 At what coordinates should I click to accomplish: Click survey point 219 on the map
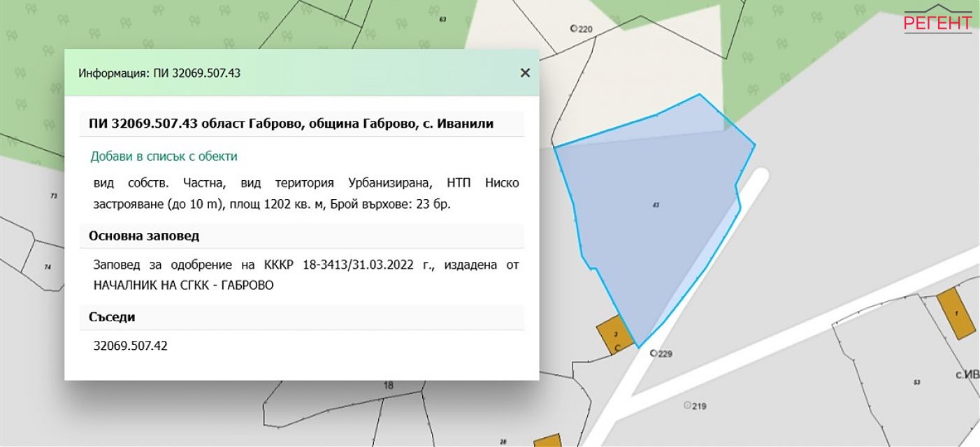pos(696,405)
